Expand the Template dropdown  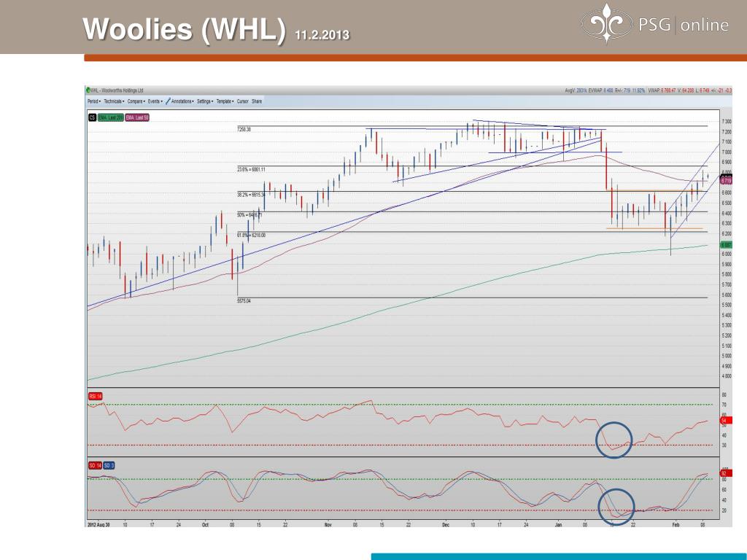[225, 101]
